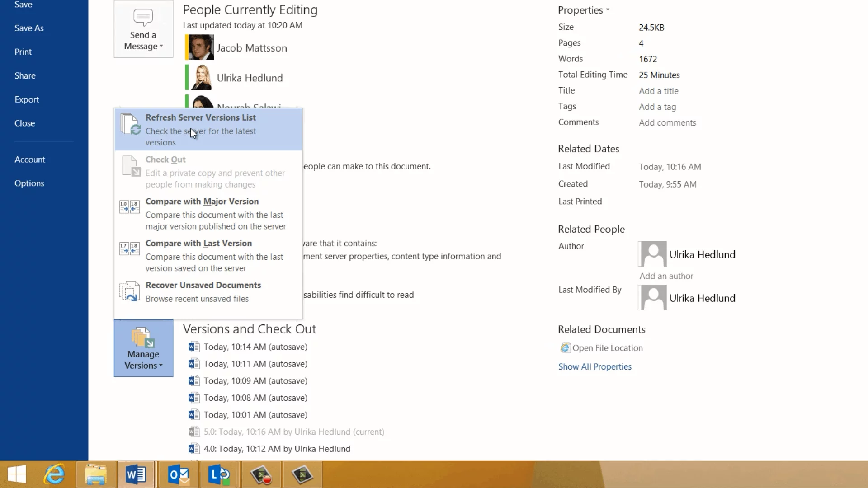Click the Compare with Major Version icon
868x488 pixels.
pos(129,207)
